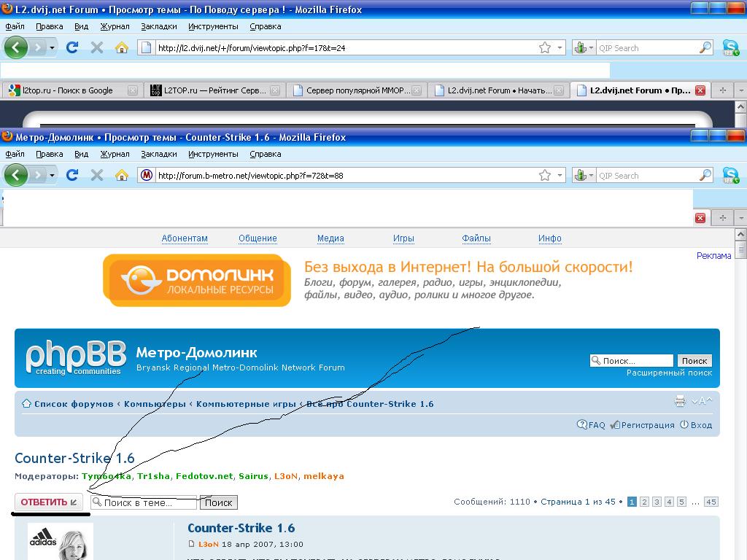Click Home icon in the Метро-Домолинк window
This screenshot has height=560, width=747.
122,175
